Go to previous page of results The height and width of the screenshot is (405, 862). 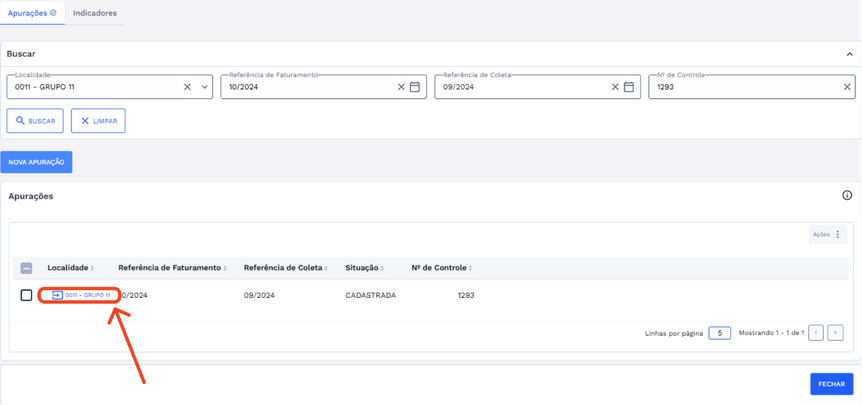pos(816,333)
